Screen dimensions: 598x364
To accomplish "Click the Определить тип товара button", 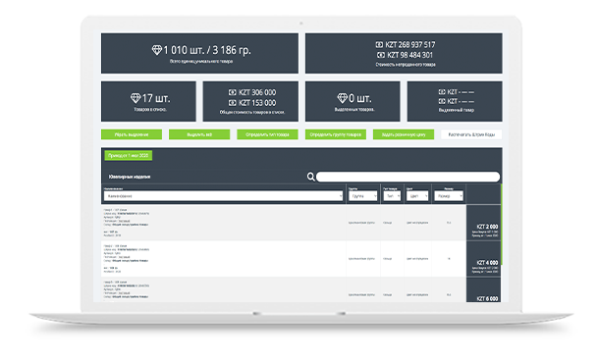I will (x=267, y=134).
